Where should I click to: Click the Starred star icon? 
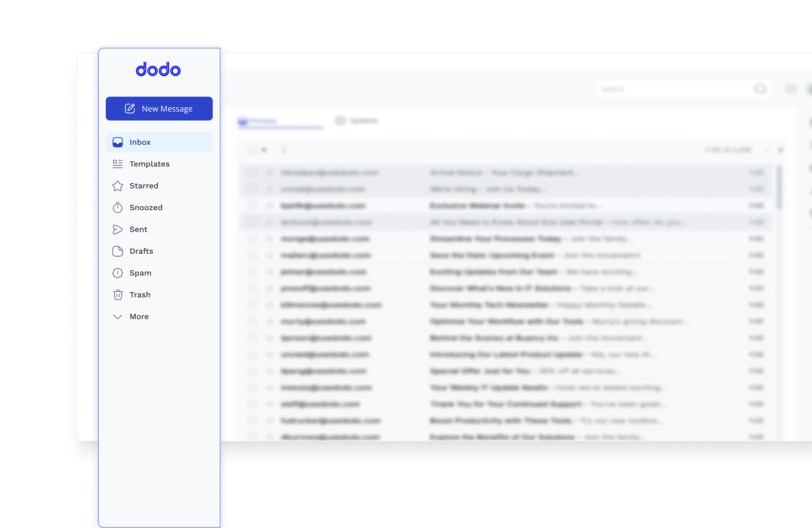(x=117, y=186)
